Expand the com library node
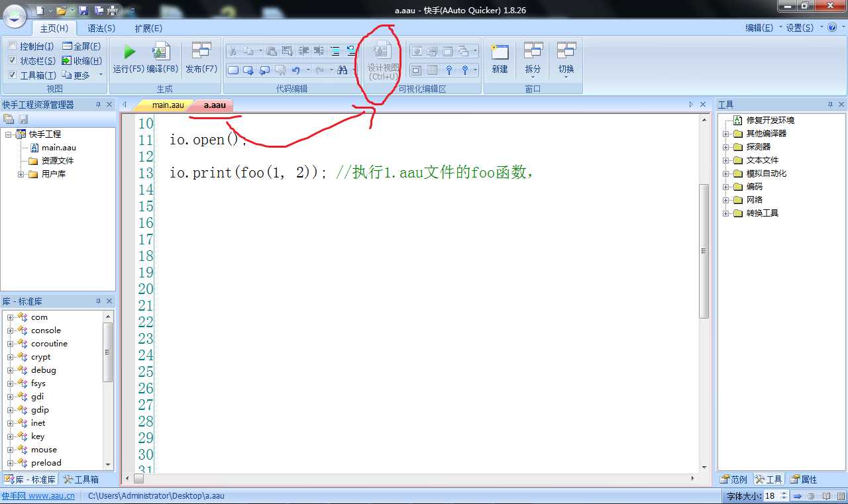Screen dimensions: 848x504 (x=11, y=317)
